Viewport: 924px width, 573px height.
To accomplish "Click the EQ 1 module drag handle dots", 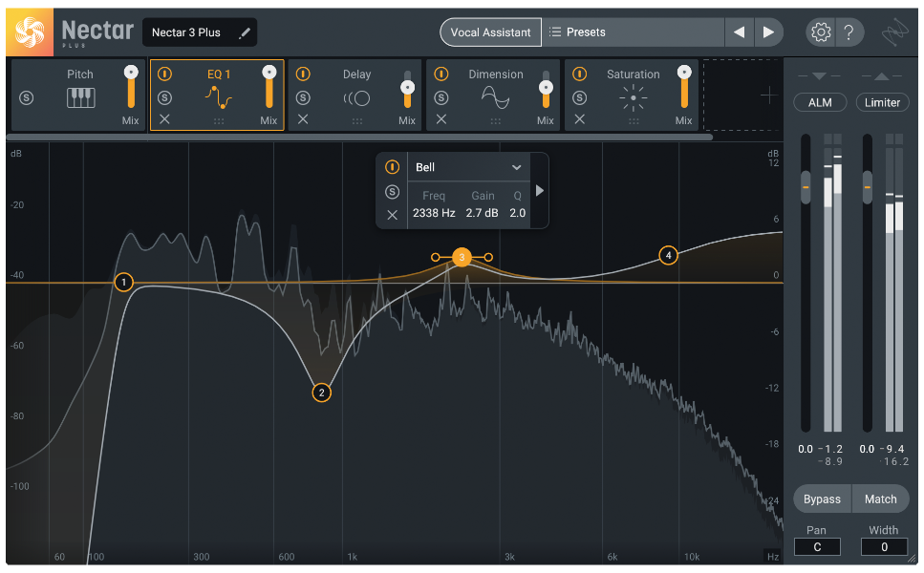I will click(219, 121).
